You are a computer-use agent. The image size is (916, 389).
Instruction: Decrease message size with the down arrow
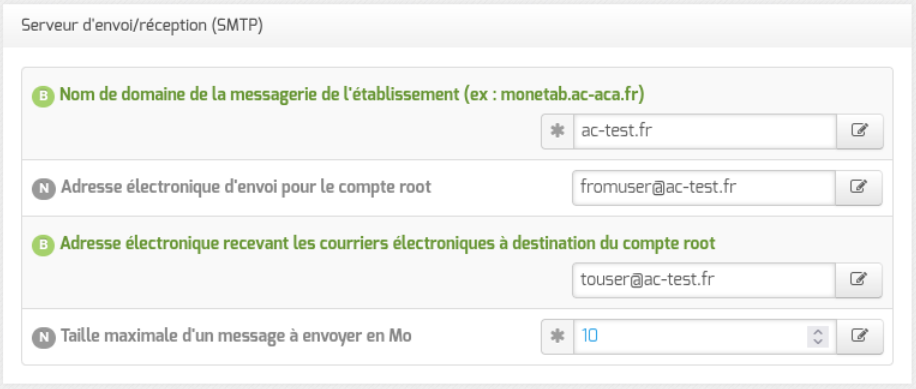point(818,341)
